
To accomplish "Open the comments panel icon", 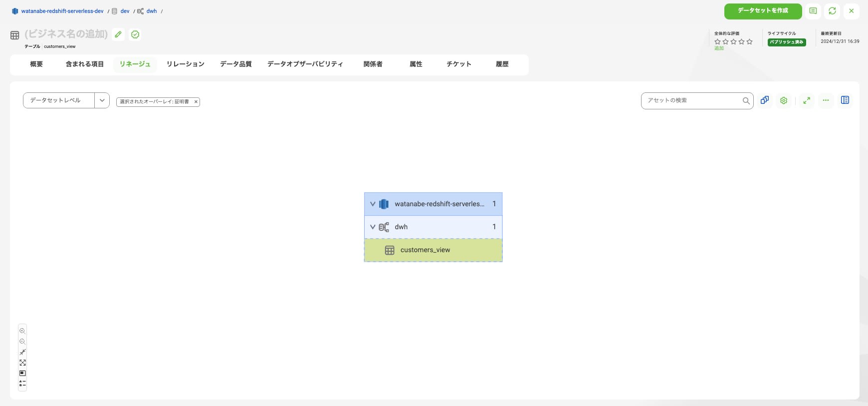I will [x=813, y=11].
